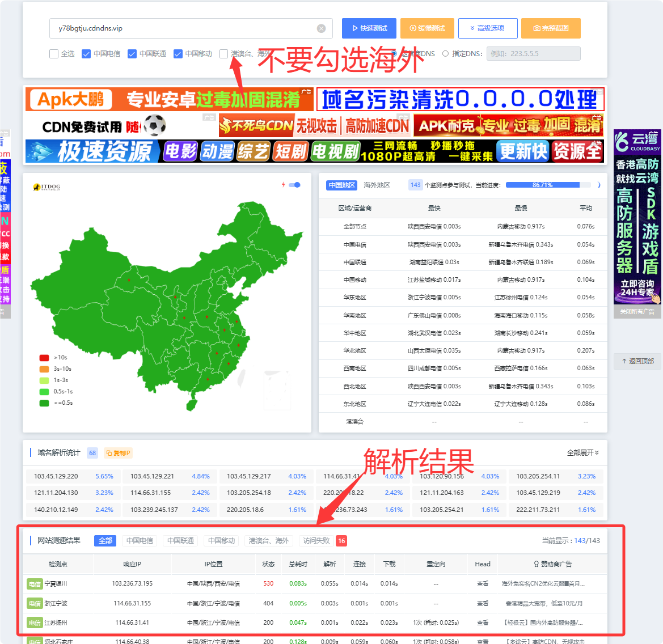Screen dimensions: 663x644
Task: Click the red 16 failed count badge
Action: [x=341, y=541]
